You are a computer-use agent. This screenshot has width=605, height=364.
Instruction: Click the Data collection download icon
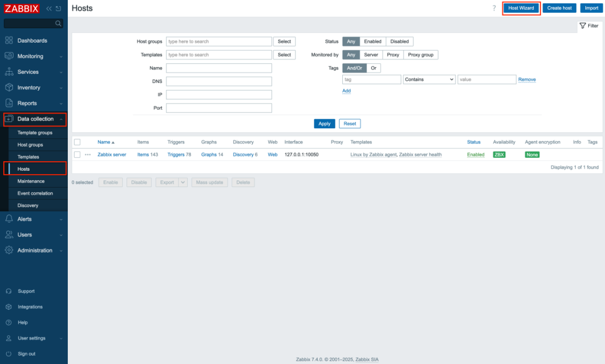click(x=9, y=119)
